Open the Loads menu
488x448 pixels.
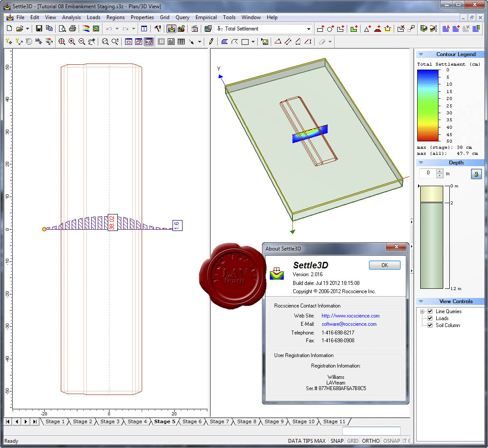click(x=93, y=17)
